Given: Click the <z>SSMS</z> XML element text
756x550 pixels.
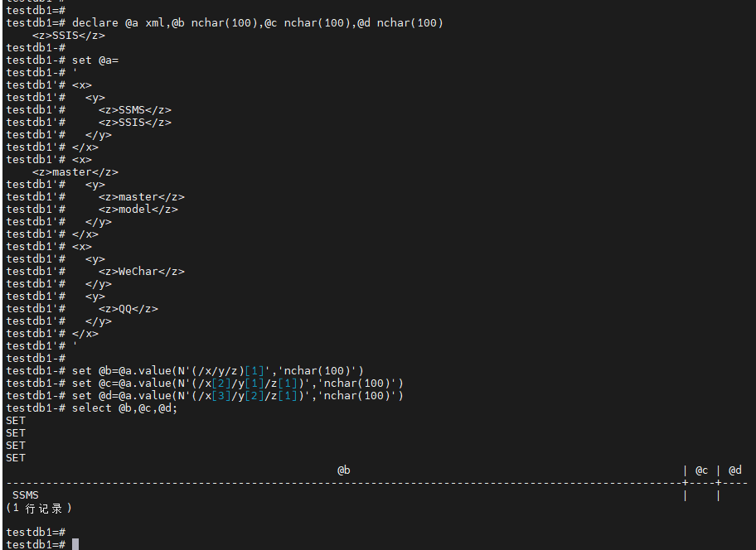Looking at the screenshot, I should point(135,109).
